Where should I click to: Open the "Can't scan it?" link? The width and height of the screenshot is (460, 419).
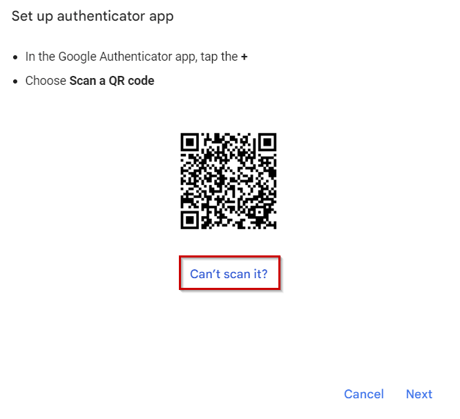(229, 274)
